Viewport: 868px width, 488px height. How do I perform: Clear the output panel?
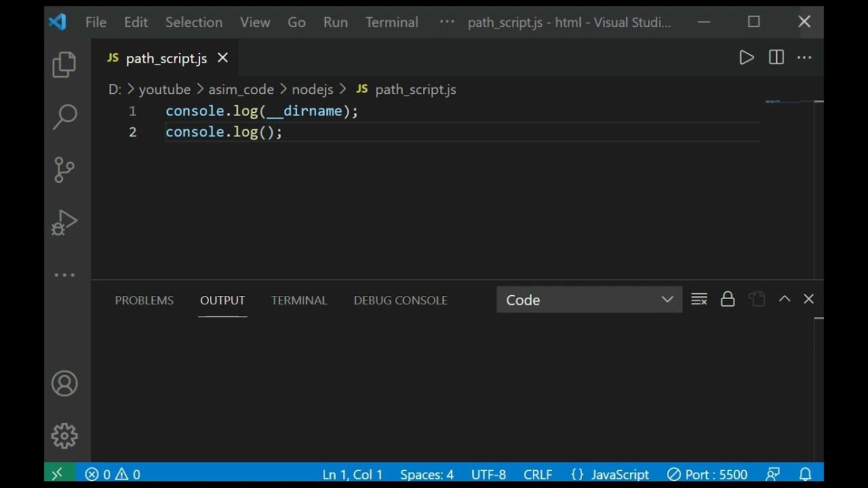699,299
